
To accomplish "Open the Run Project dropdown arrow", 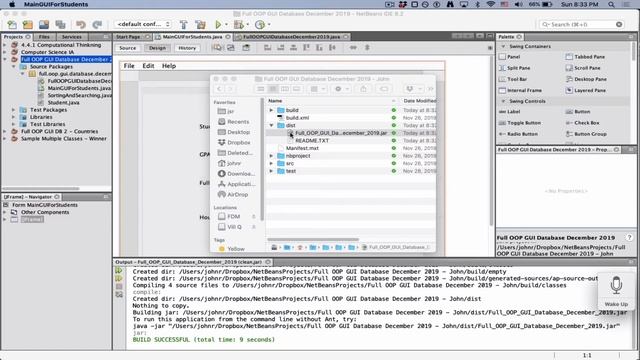I will pyautogui.click(x=227, y=25).
